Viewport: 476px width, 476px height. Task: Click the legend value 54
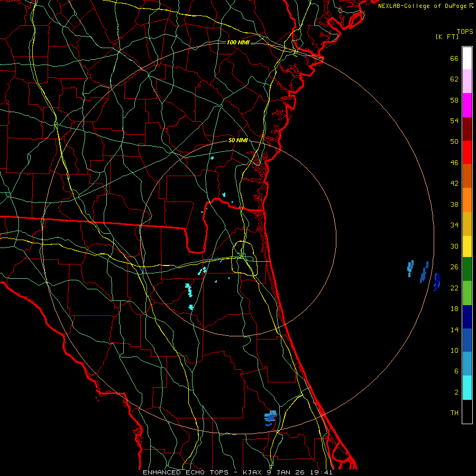point(454,121)
